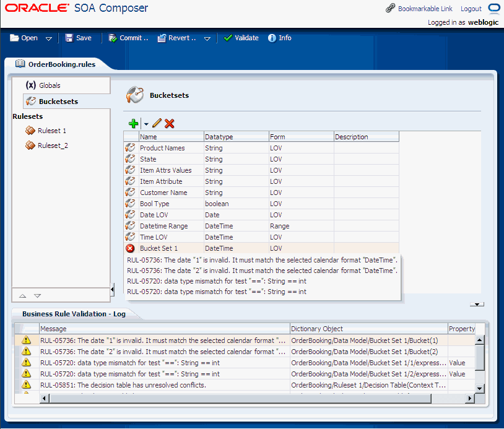The image size is (504, 429).
Task: Click the pencil Edit bucketset icon
Action: click(x=157, y=123)
